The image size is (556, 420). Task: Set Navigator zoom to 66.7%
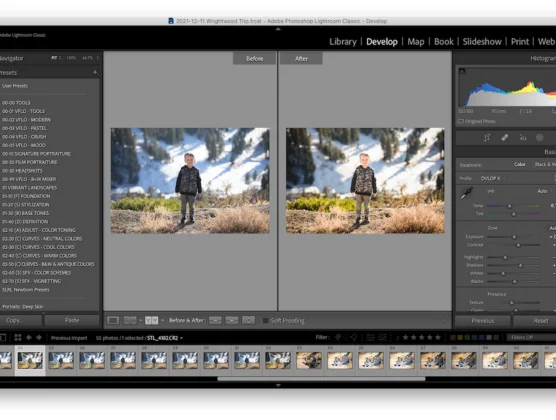[87, 58]
